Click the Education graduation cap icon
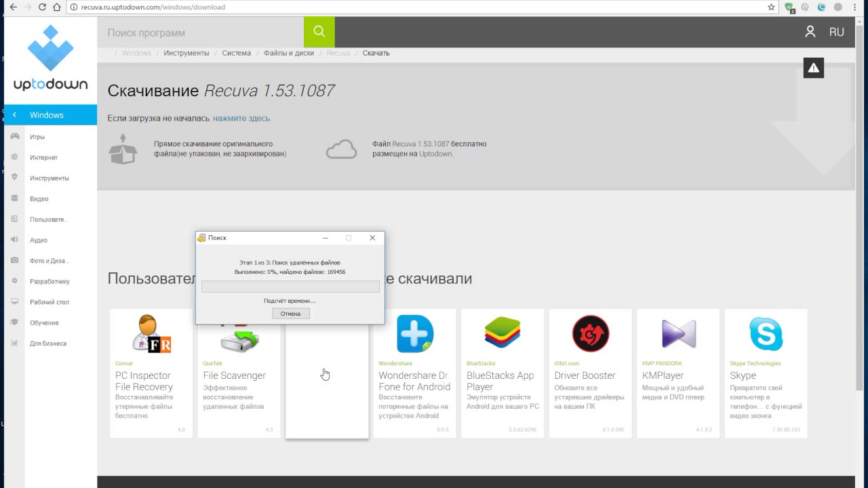 15,323
